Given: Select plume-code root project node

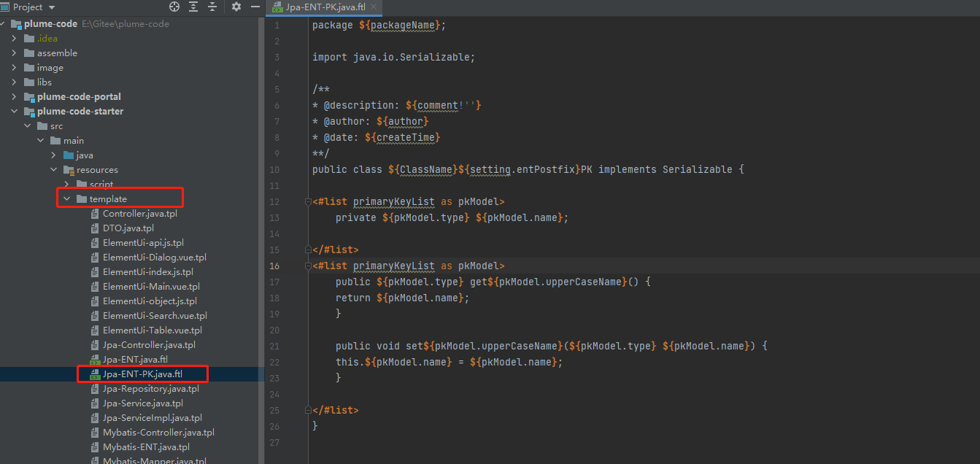Looking at the screenshot, I should (x=50, y=24).
